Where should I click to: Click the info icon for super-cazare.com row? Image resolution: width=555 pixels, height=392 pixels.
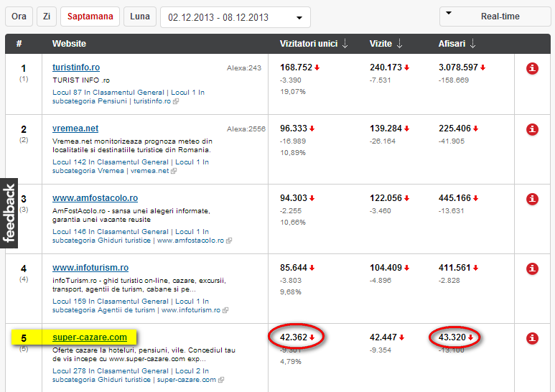click(532, 337)
